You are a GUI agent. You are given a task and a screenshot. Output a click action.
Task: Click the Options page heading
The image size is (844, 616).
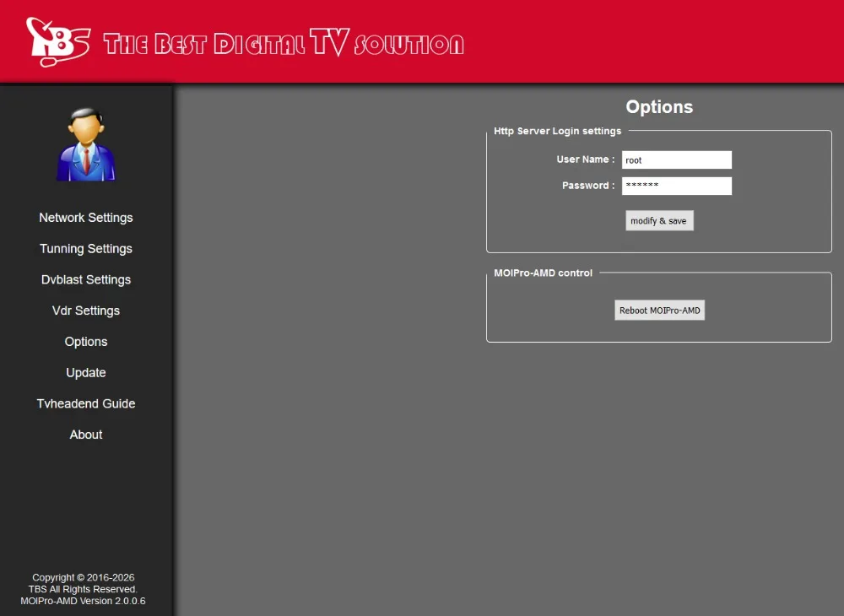tap(659, 106)
